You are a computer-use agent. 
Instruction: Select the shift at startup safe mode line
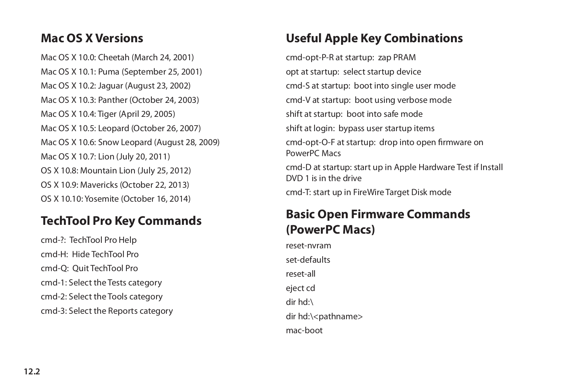[354, 114]
